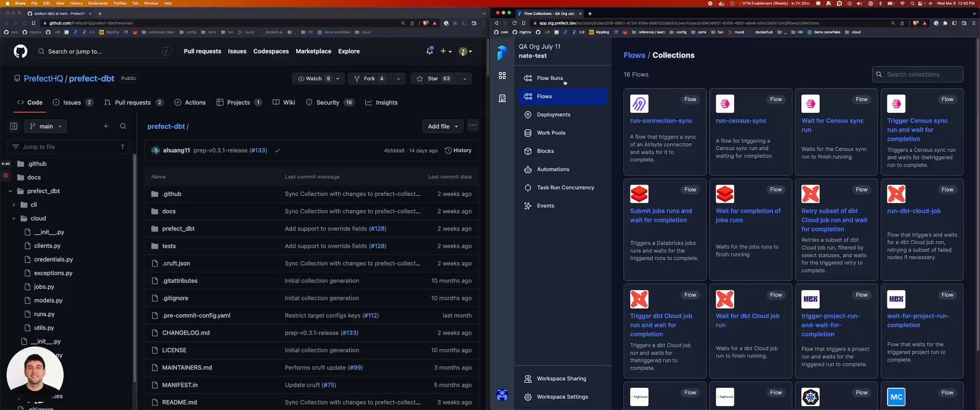Screen dimensions: 980x410
Task: Open the Fork dropdown arrow
Action: [398, 79]
